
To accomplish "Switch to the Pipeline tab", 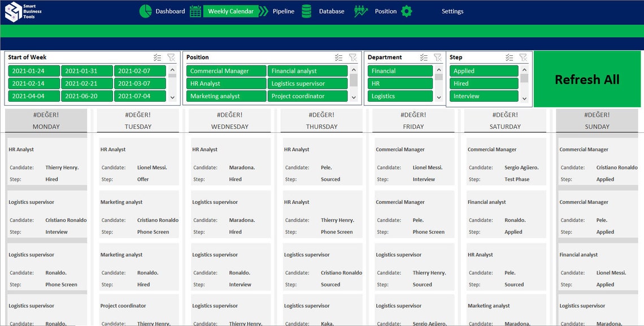I will tap(283, 11).
